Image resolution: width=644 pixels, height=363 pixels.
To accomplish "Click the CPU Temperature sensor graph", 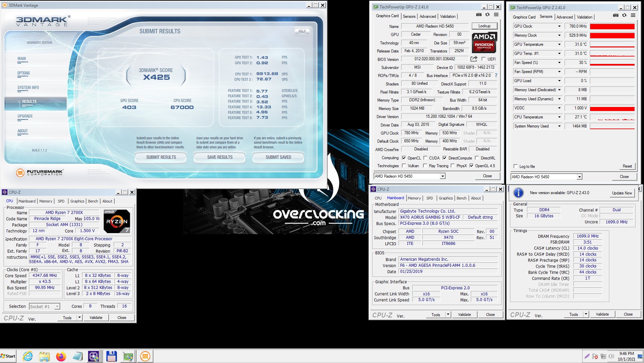I will (612, 117).
